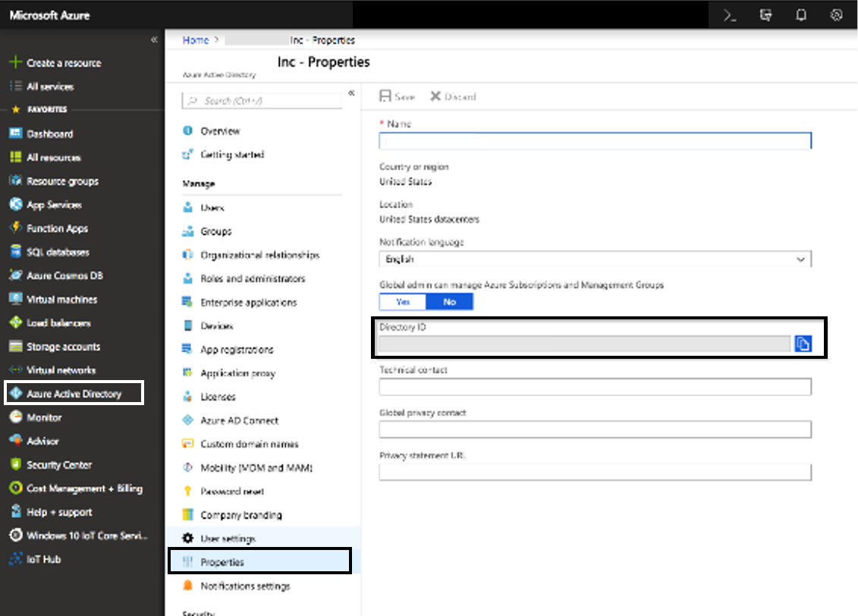Open the directory and subscription filter icon

pos(765,15)
